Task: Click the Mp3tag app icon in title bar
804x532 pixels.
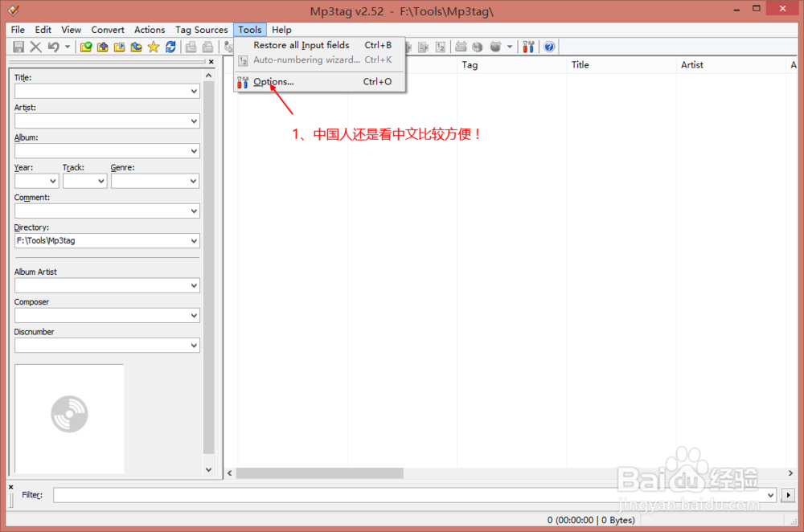Action: [x=14, y=10]
